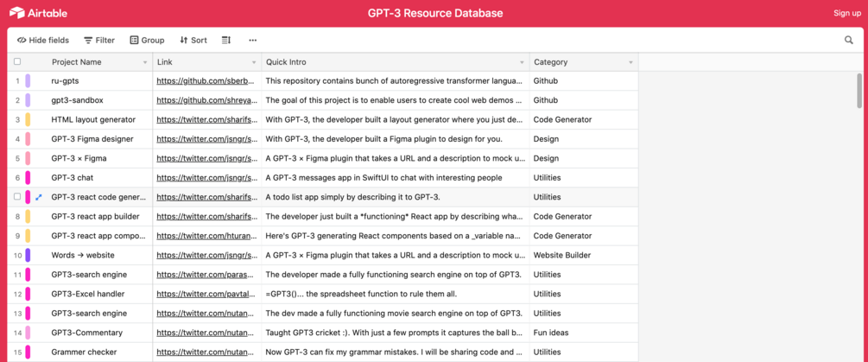
Task: Click the violet color tag on Words → website row
Action: 28,255
